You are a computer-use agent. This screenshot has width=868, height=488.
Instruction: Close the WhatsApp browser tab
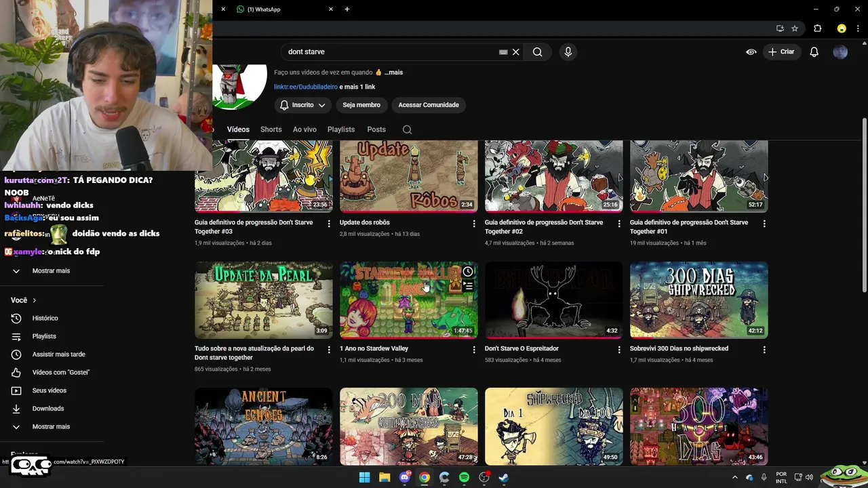click(x=331, y=9)
